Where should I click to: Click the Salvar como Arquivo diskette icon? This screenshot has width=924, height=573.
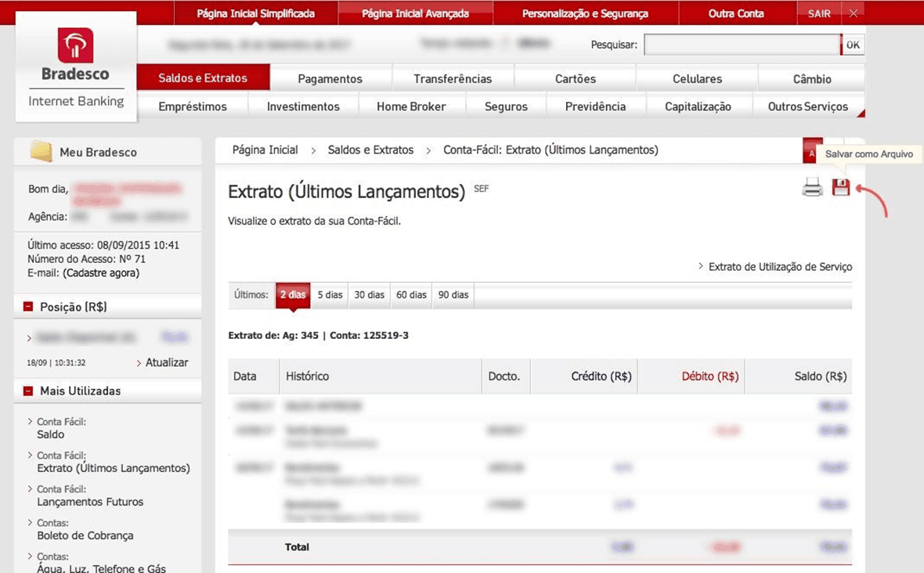click(x=840, y=188)
